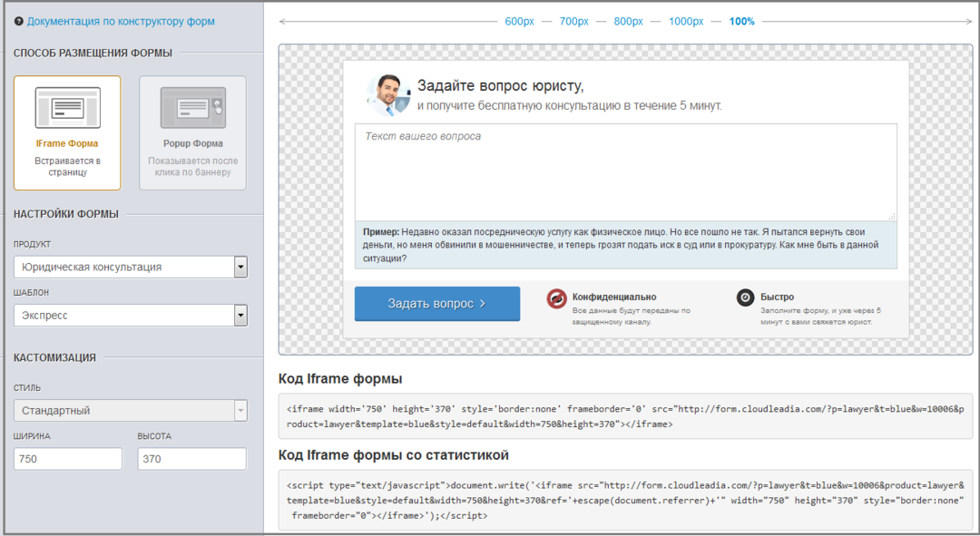This screenshot has height=536, width=980.
Task: Click the Popup form layout icon
Action: 192,108
